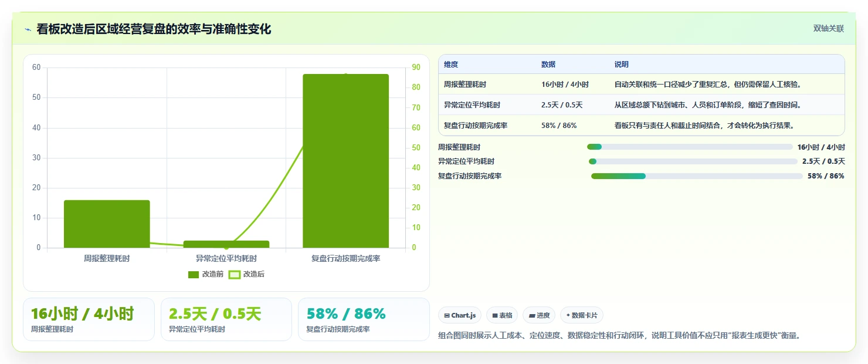Image resolution: width=868 pixels, height=364 pixels.
Task: Click the 周报整理耗时 progress bar
Action: tap(690, 147)
